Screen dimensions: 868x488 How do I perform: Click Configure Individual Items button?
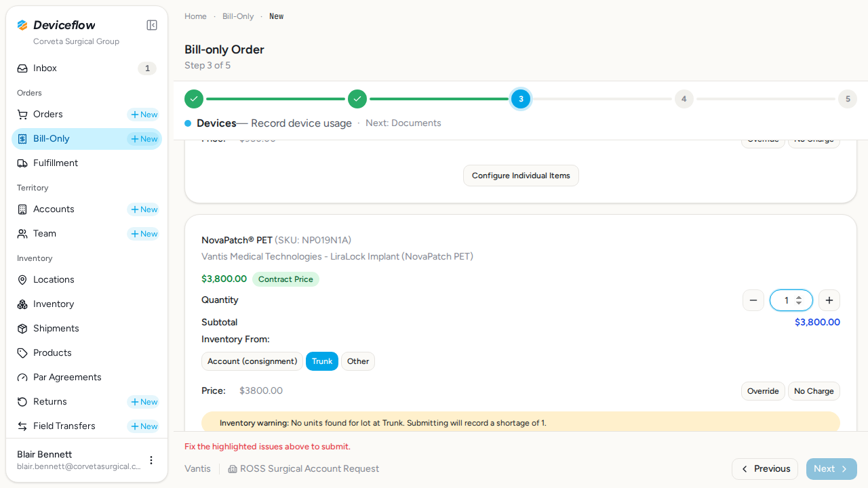(x=521, y=176)
